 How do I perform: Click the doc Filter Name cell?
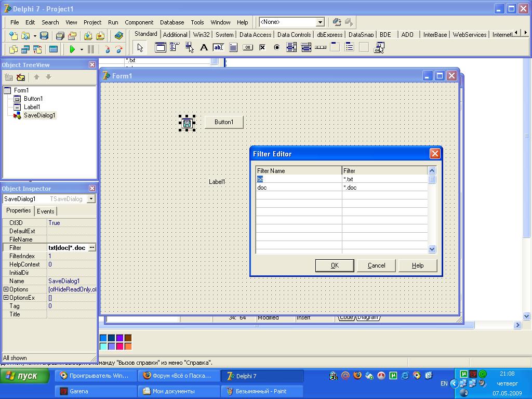point(299,188)
